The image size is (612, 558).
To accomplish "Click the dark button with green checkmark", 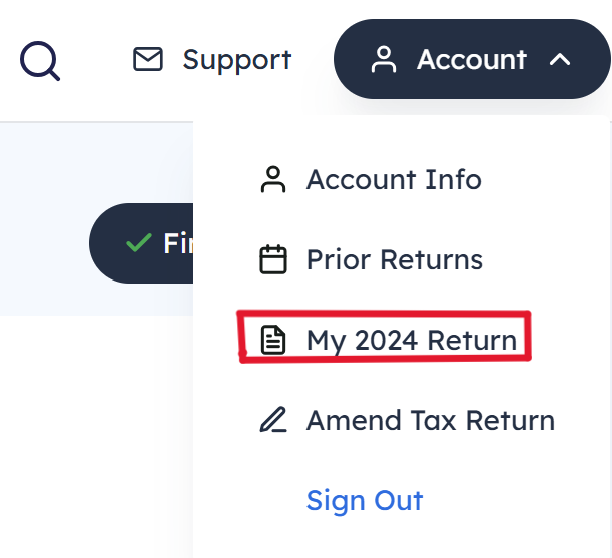I will tap(141, 243).
